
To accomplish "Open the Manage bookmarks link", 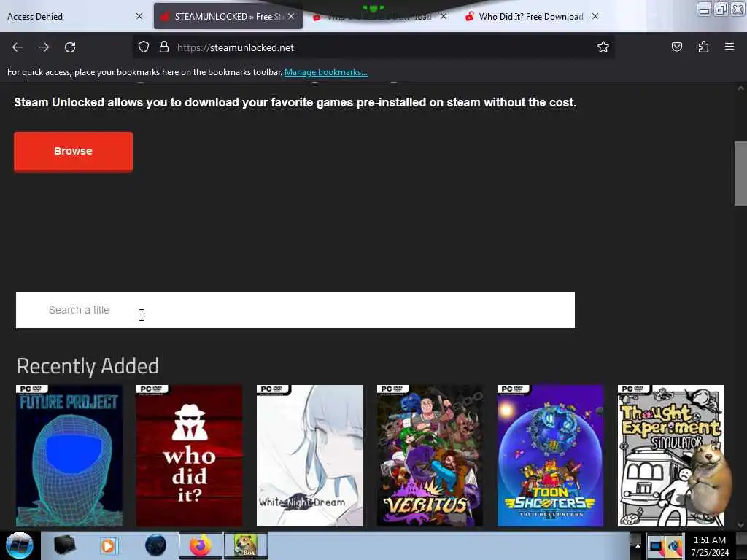I will click(326, 72).
